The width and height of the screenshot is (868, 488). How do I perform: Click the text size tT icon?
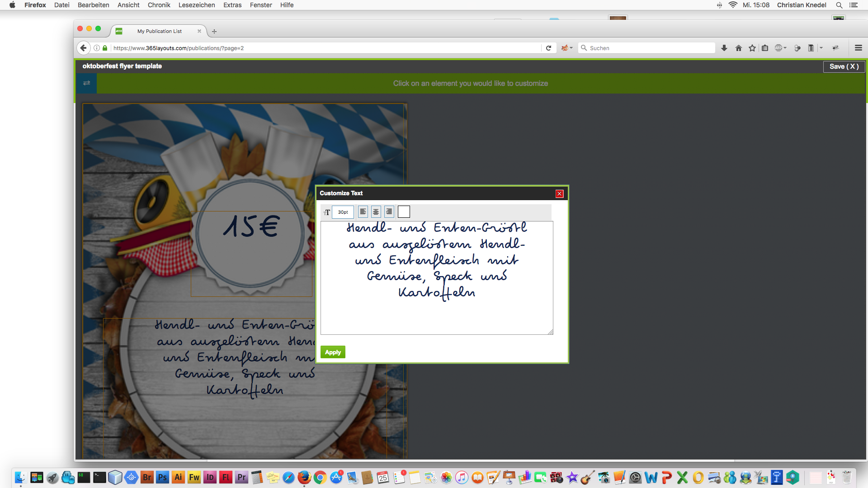[326, 212]
